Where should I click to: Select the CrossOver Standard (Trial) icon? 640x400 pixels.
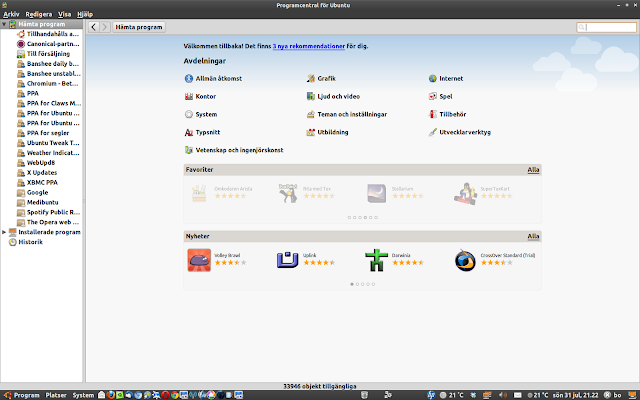tap(465, 260)
